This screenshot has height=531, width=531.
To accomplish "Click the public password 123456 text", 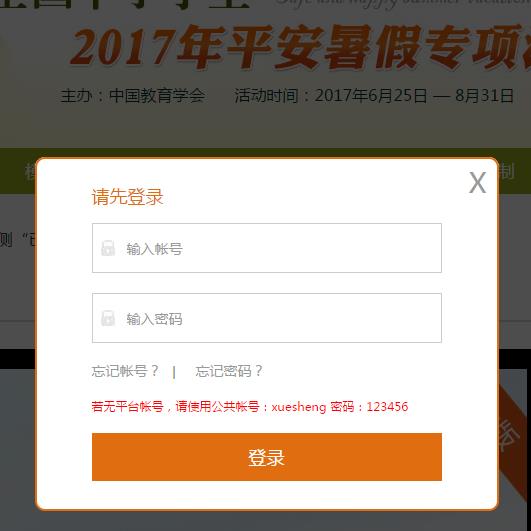I will [387, 406].
